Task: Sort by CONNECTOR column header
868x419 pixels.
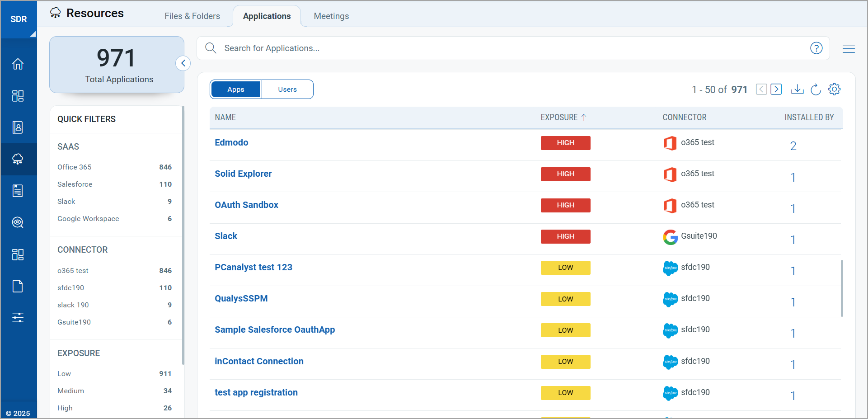Action: 684,118
